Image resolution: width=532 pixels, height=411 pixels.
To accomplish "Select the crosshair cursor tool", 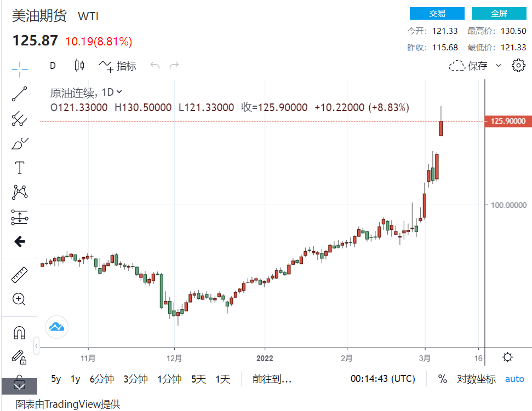I will (x=20, y=68).
